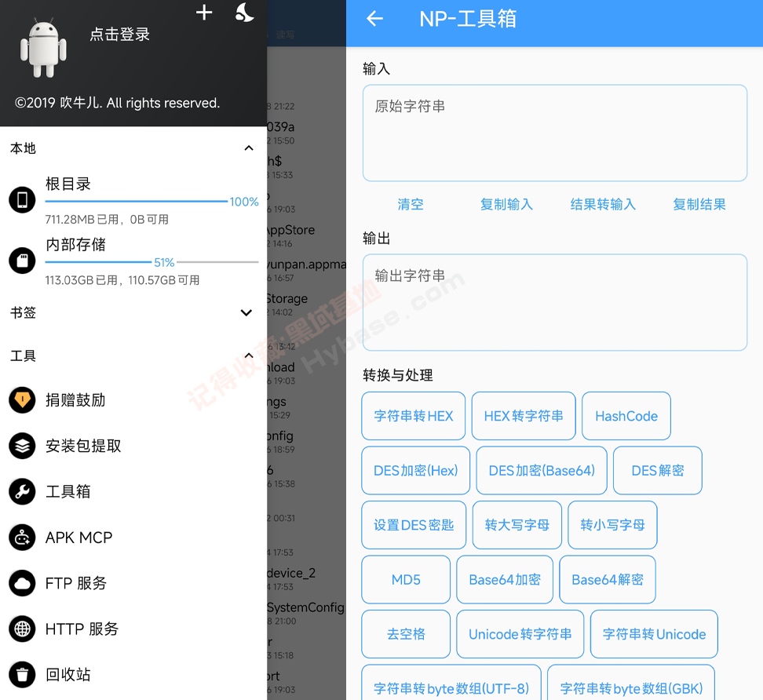The height and width of the screenshot is (700, 763).
Task: Click 去空格 button
Action: [x=406, y=634]
